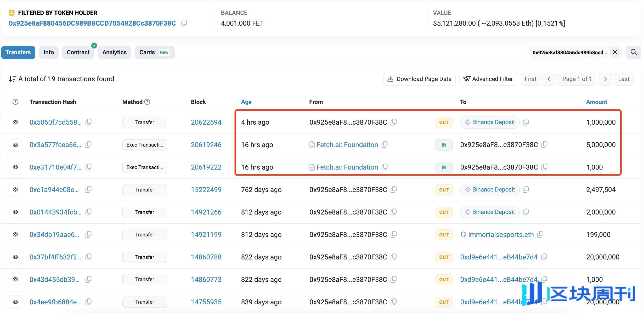Copy the token holder address
This screenshot has width=644, height=313.
click(184, 23)
